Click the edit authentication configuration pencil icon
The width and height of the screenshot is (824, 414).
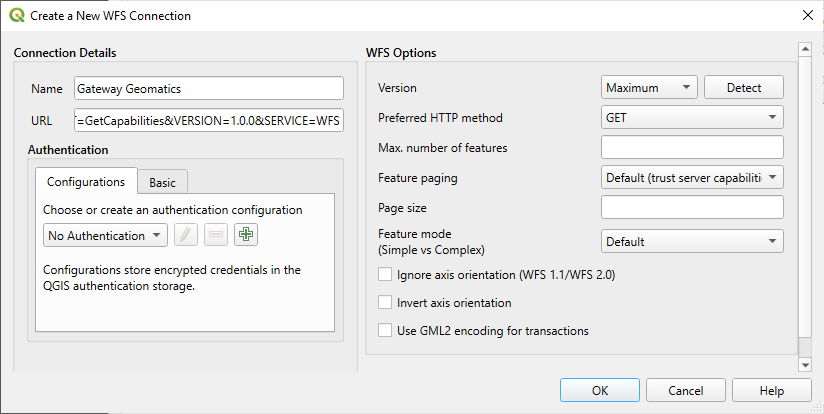point(186,236)
